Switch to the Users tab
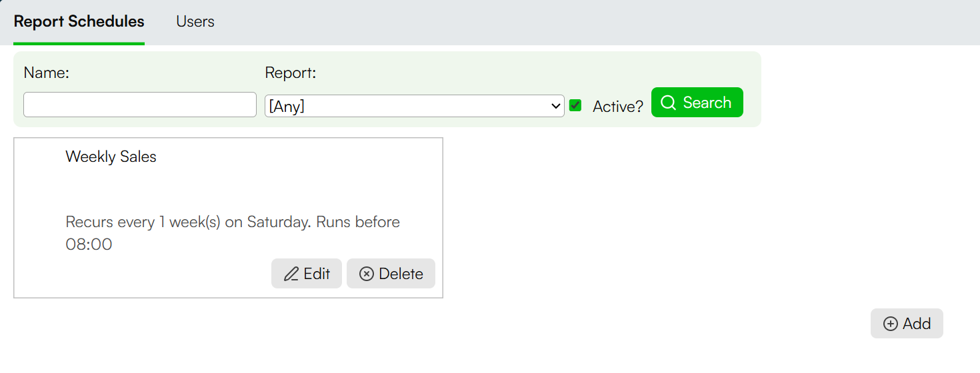 [x=195, y=21]
